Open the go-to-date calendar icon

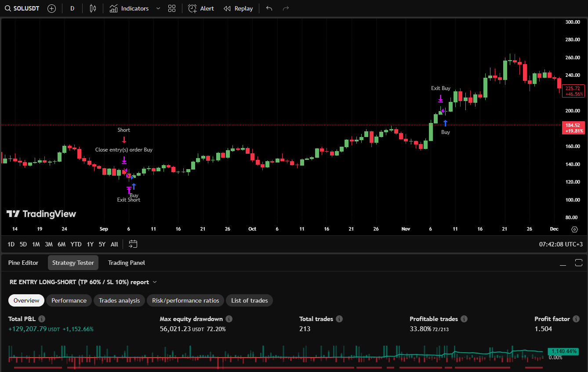[133, 244]
